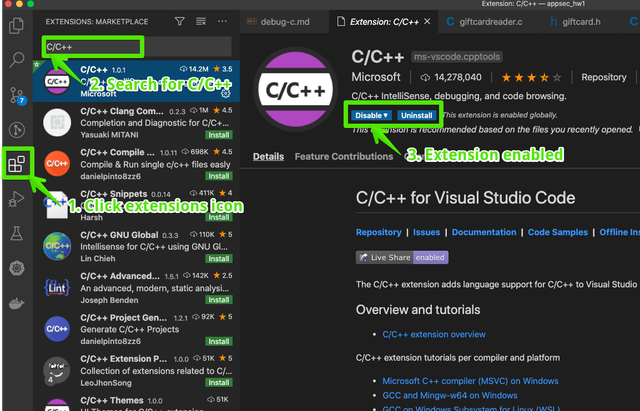The height and width of the screenshot is (411, 640).
Task: Click the large C/C++ extension logo
Action: [x=296, y=89]
